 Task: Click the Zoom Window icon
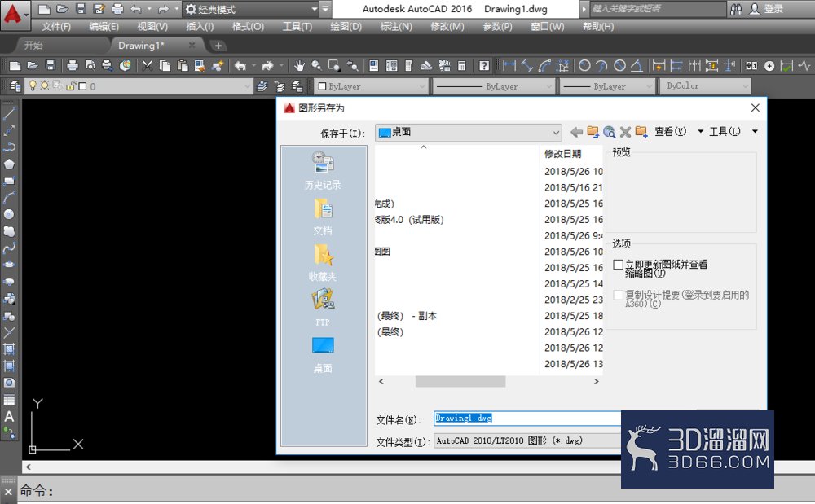click(x=334, y=66)
